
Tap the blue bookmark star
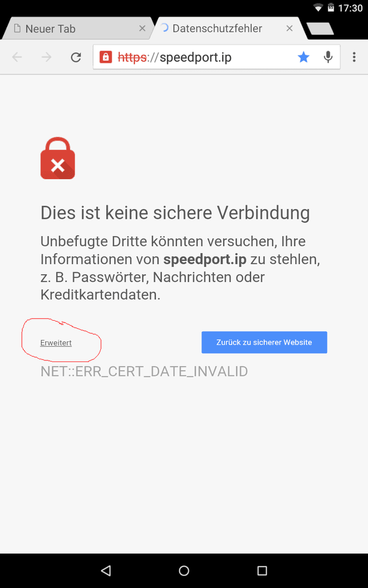[304, 57]
